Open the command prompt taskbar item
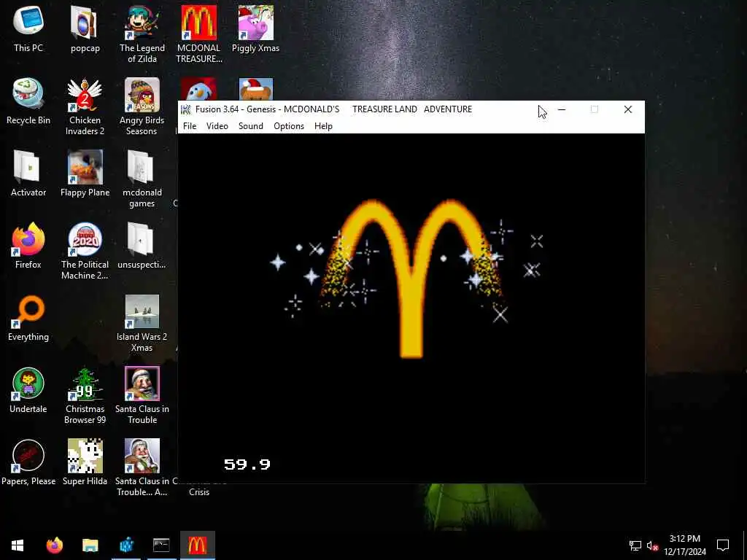Screen dimensions: 747x560 tap(161, 545)
